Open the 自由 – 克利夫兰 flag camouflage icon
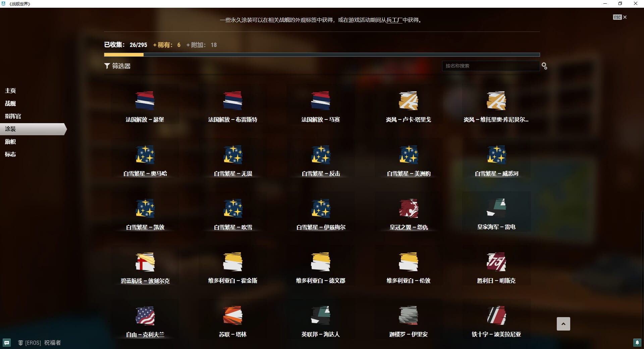 (145, 316)
